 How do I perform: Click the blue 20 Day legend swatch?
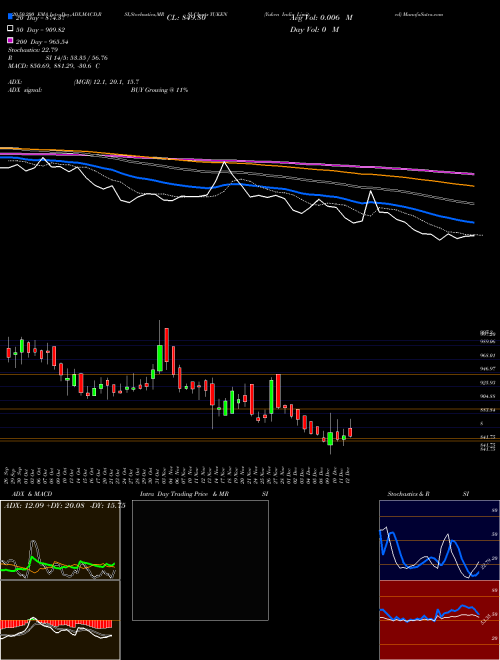pyautogui.click(x=10, y=16)
